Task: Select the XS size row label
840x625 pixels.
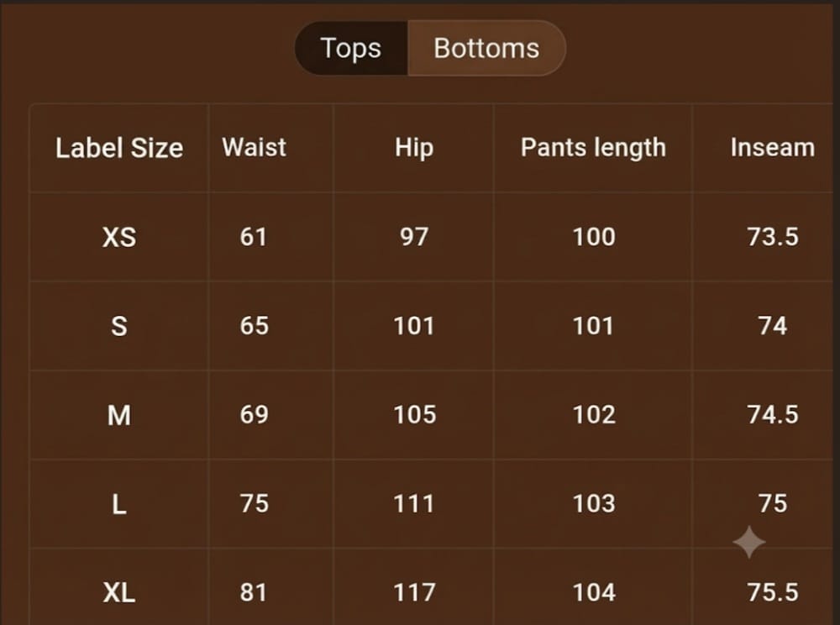Action: pyautogui.click(x=119, y=237)
